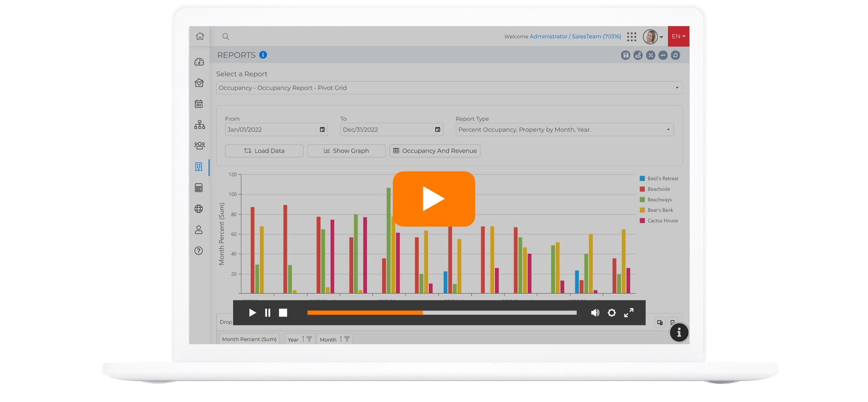Click the To date input field

pos(391,129)
